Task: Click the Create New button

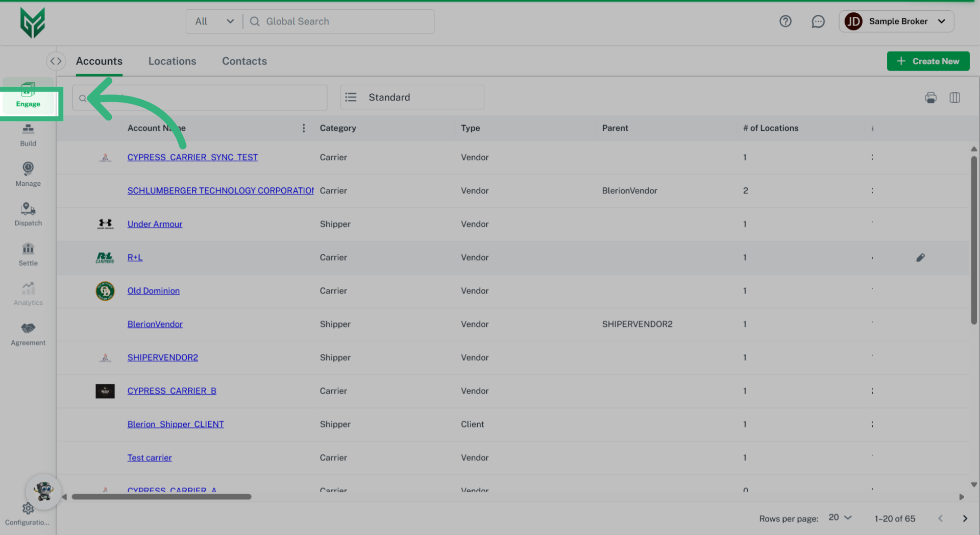Action: pos(927,61)
